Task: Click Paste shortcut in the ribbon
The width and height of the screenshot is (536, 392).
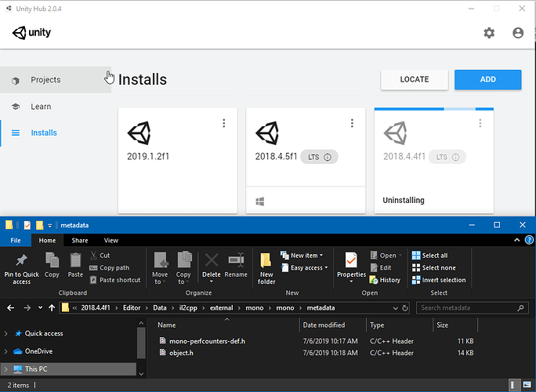Action: 115,280
